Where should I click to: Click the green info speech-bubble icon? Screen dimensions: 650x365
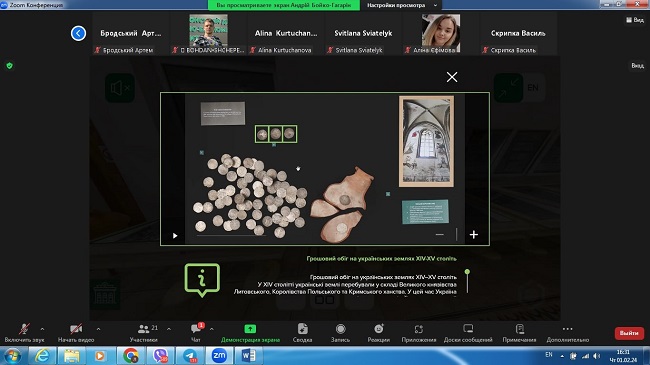click(x=202, y=280)
